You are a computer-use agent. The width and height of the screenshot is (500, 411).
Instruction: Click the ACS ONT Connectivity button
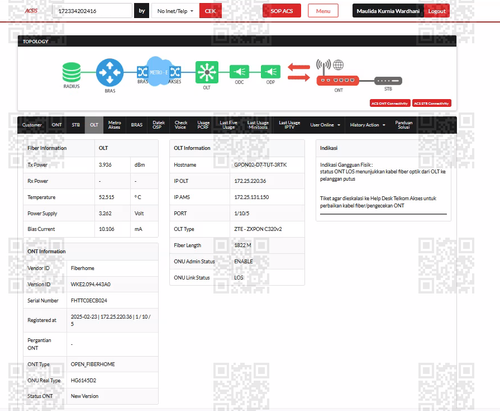pyautogui.click(x=390, y=103)
